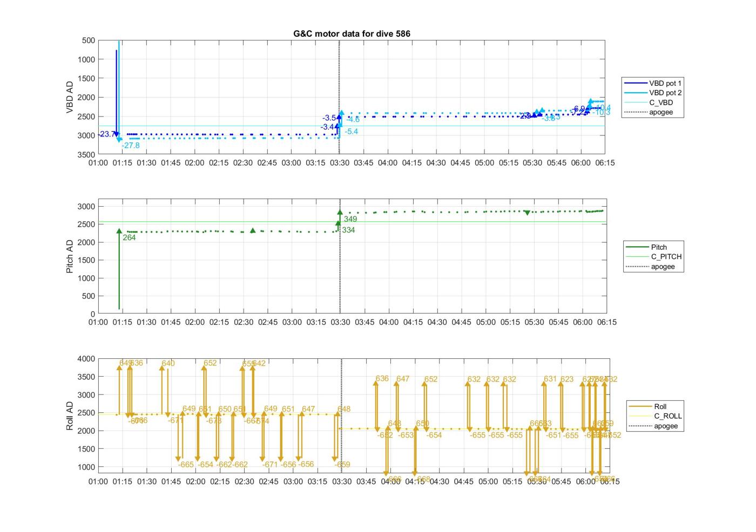The height and width of the screenshot is (532, 756).
Task: Select 'C_PITCH' legend entry
Action: click(654, 257)
